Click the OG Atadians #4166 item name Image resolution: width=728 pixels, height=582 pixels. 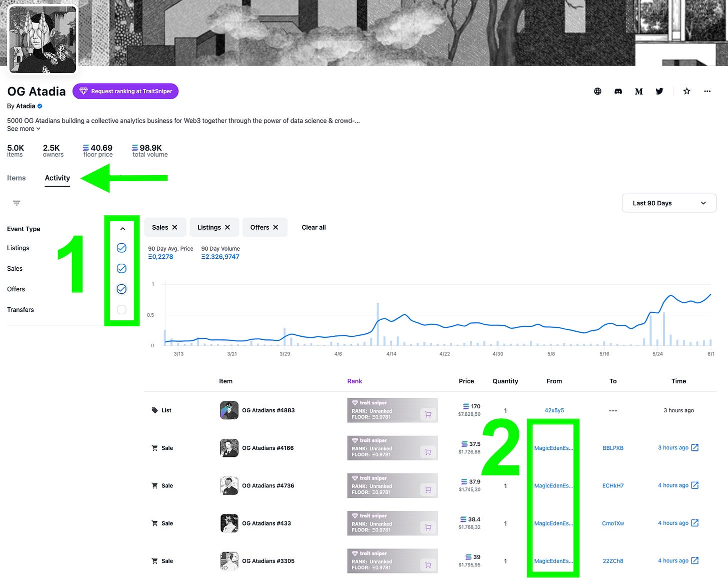pos(268,448)
